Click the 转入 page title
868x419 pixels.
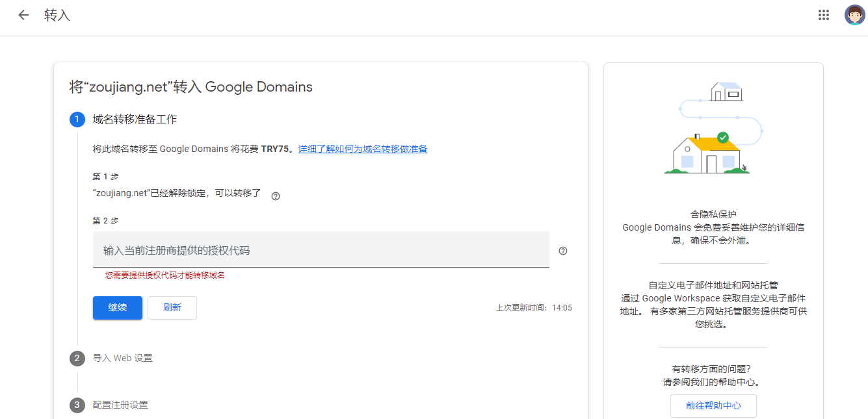pos(57,15)
